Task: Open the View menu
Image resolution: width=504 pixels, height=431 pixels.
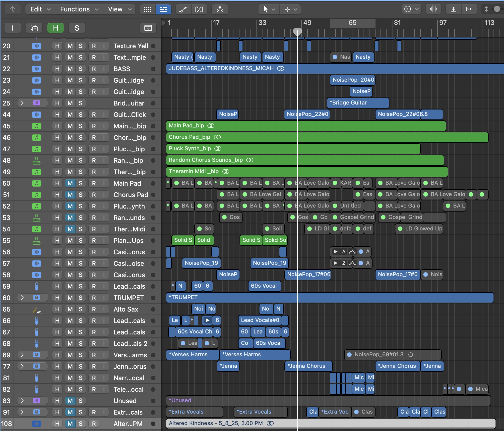Action: [119, 9]
